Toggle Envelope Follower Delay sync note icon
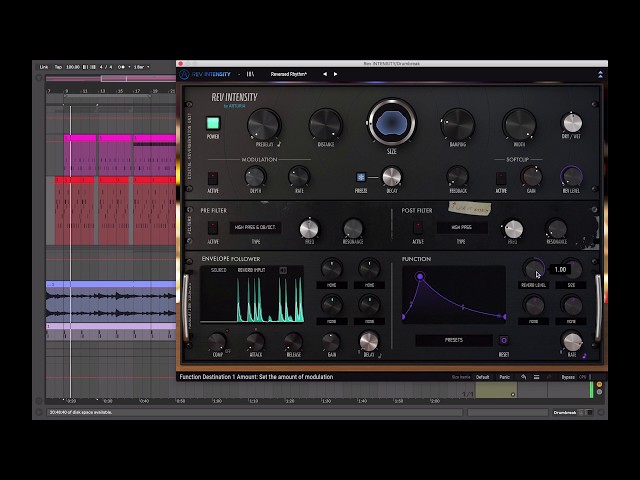The height and width of the screenshot is (480, 640). pos(380,356)
